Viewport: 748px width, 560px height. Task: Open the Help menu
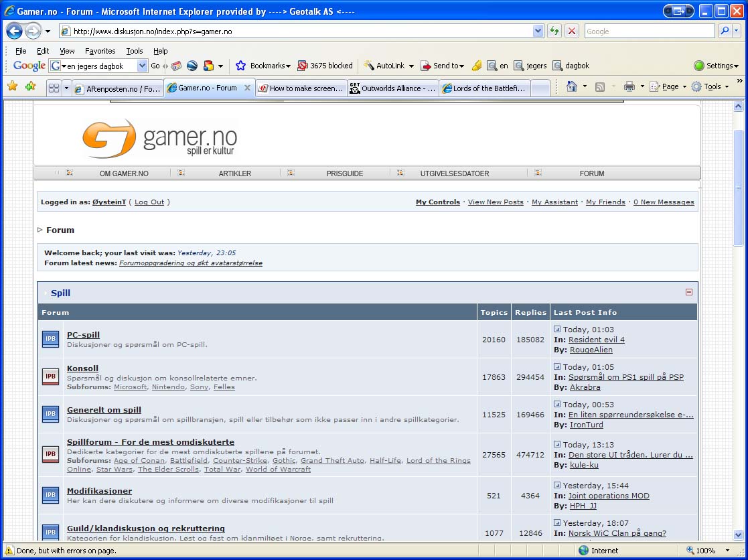[x=160, y=50]
